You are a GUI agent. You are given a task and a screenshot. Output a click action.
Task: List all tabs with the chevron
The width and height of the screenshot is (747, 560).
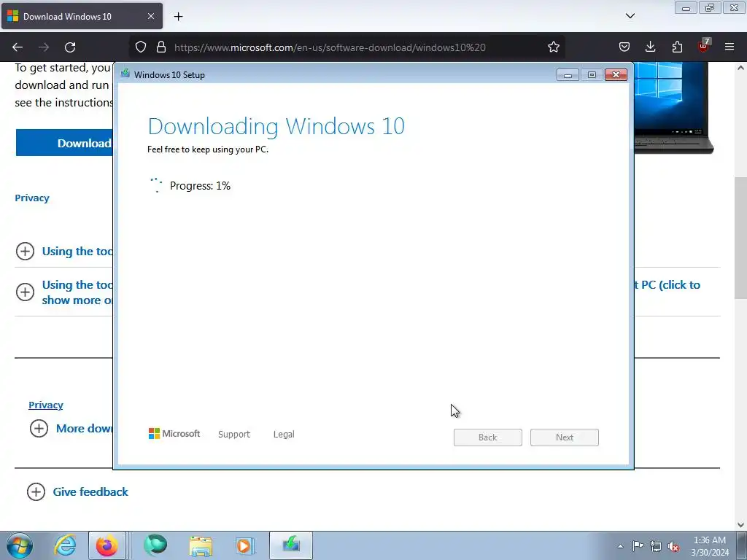click(630, 16)
